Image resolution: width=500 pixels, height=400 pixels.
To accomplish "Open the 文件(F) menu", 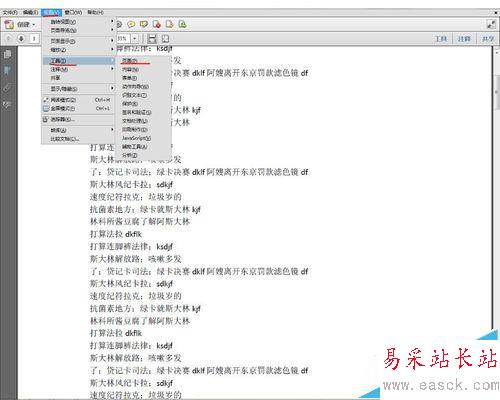I will pos(10,13).
